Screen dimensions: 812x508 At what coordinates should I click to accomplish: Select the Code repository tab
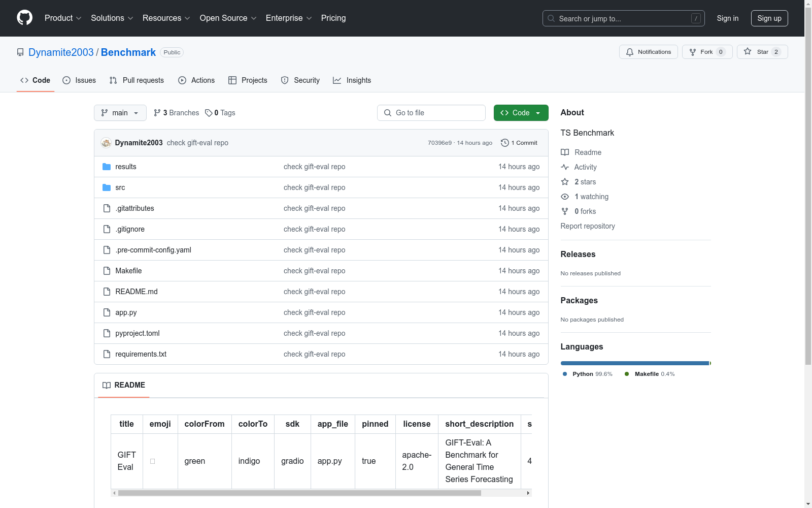click(35, 80)
